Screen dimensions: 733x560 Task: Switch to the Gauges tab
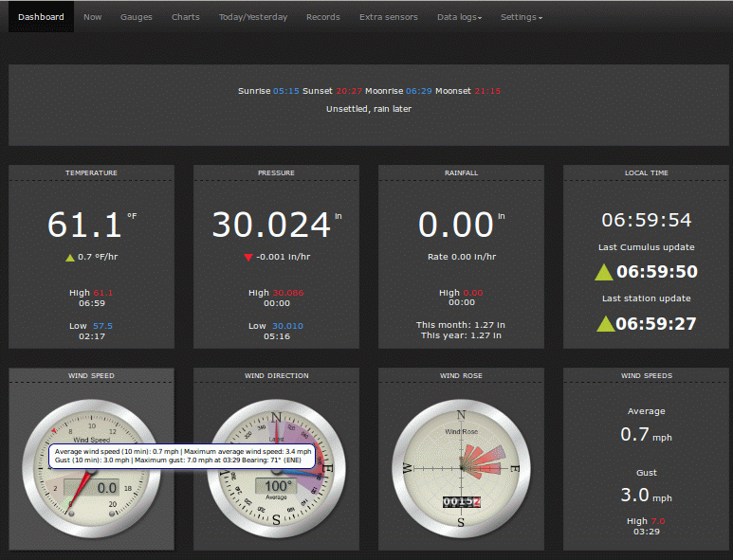137,17
